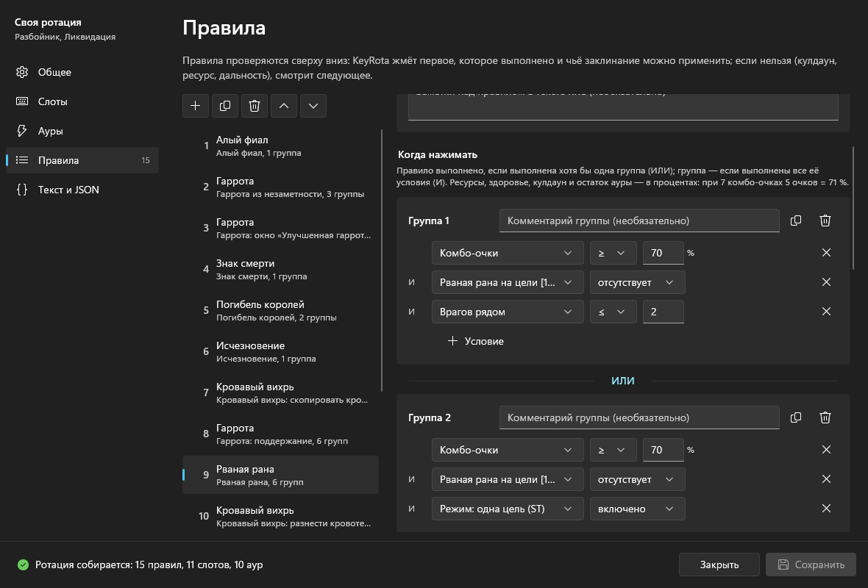Add a new rule with plus icon
The image size is (868, 588).
pyautogui.click(x=196, y=106)
